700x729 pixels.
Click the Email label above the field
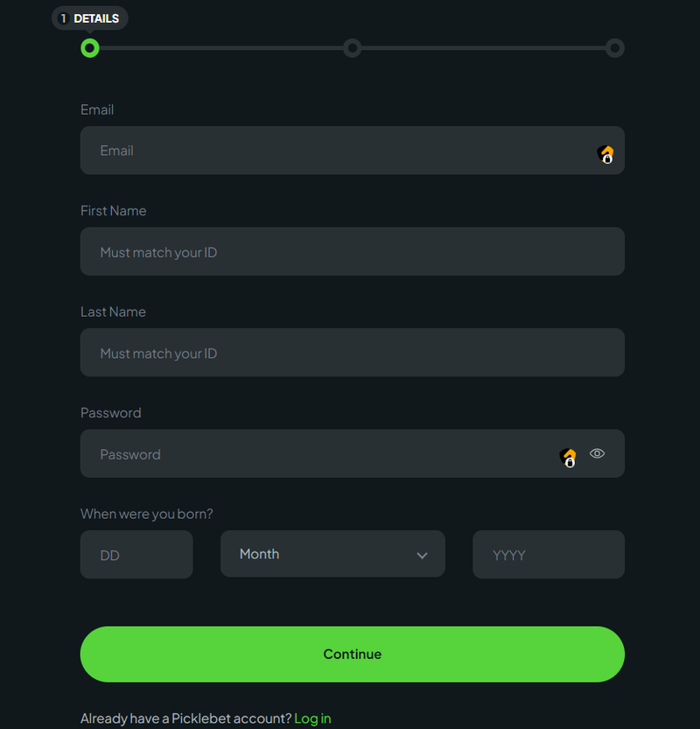[x=97, y=109]
